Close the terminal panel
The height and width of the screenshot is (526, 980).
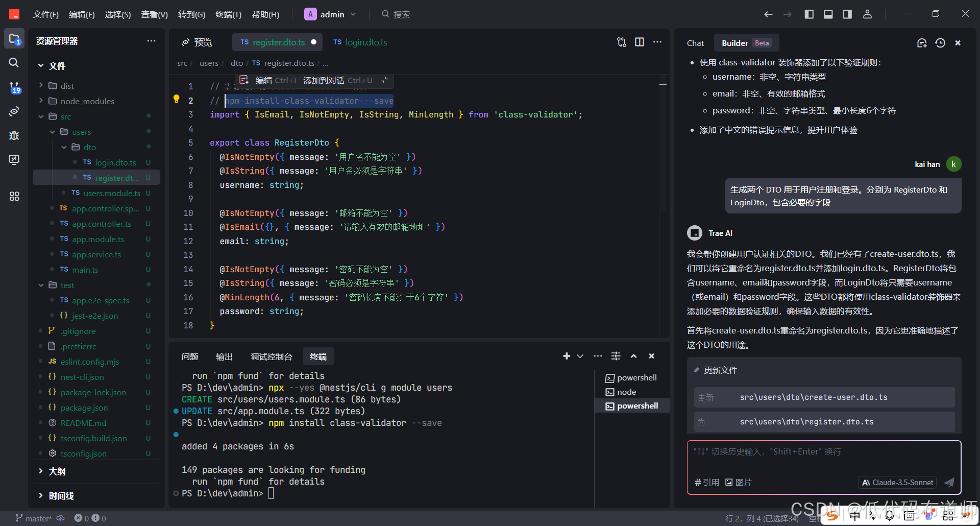pyautogui.click(x=651, y=356)
